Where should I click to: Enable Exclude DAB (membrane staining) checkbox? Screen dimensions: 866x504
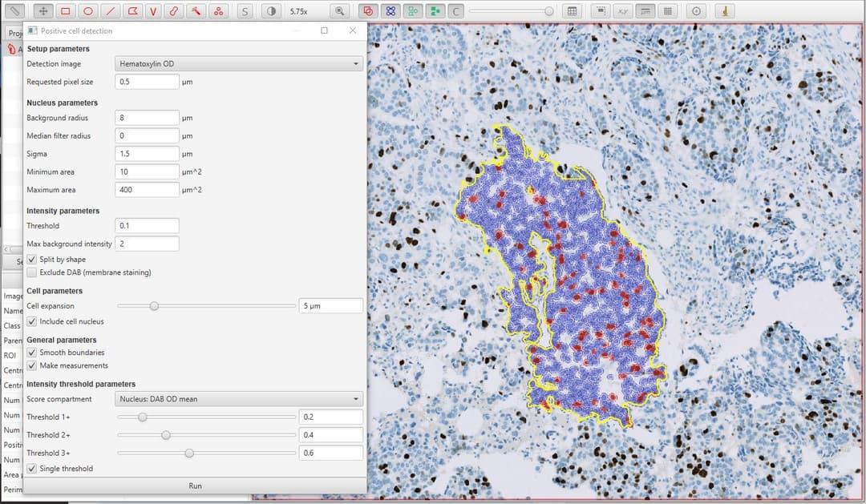coord(32,272)
